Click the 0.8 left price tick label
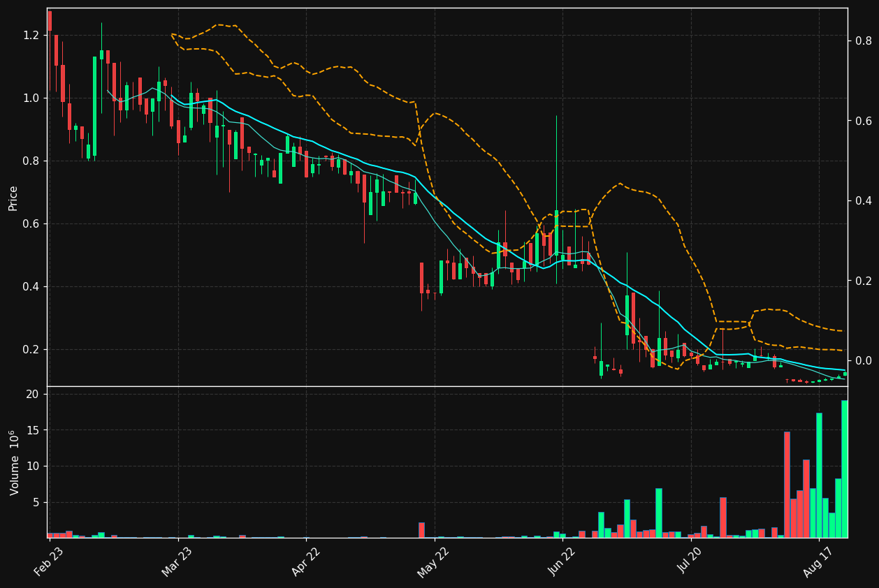The image size is (879, 588). [33, 161]
